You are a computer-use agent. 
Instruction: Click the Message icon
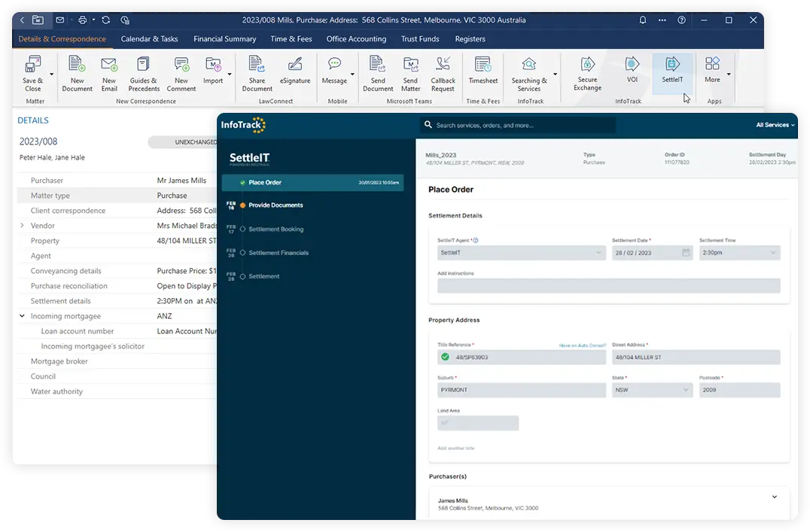334,64
